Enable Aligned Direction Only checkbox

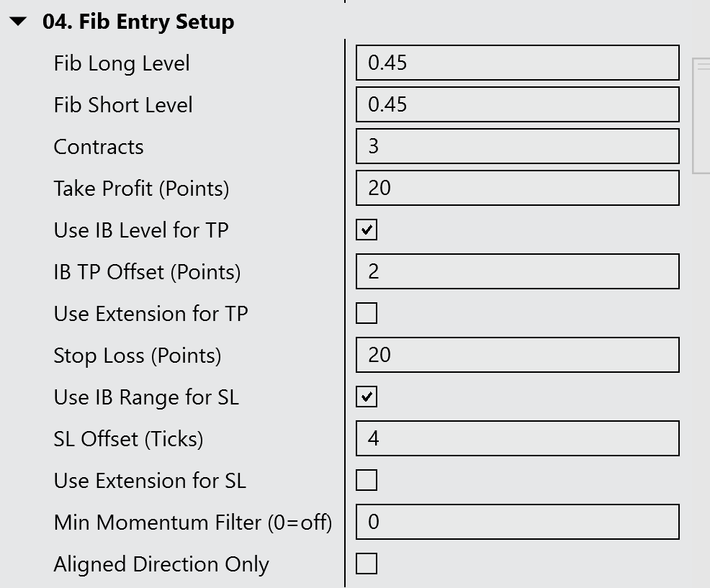(x=367, y=564)
